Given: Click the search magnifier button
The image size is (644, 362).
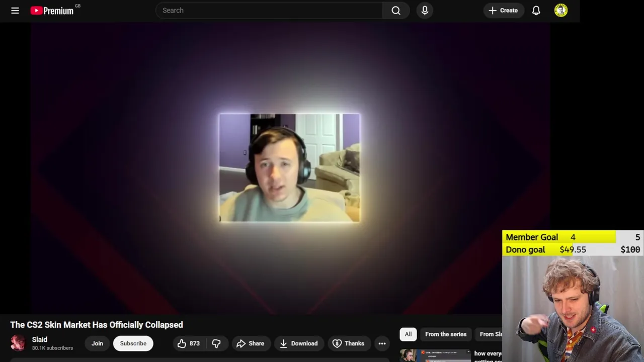Looking at the screenshot, I should pos(396,11).
